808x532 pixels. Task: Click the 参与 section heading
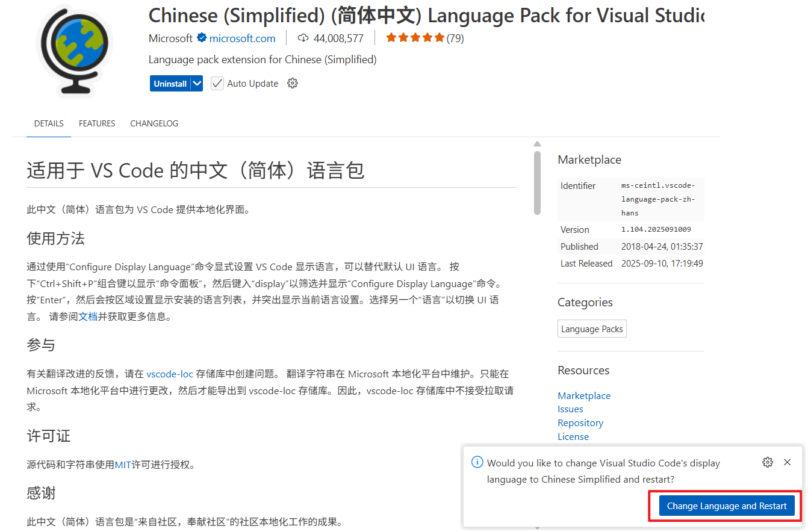[x=41, y=345]
